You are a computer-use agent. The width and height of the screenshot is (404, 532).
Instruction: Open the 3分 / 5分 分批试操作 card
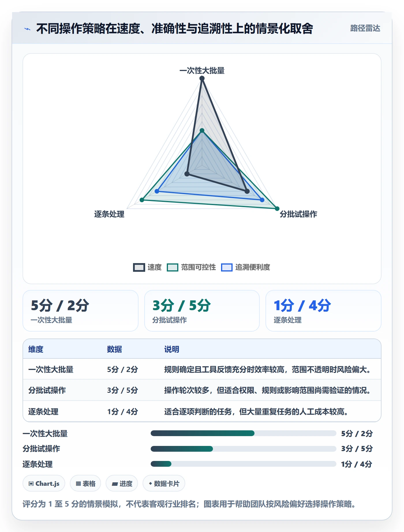[202, 311]
